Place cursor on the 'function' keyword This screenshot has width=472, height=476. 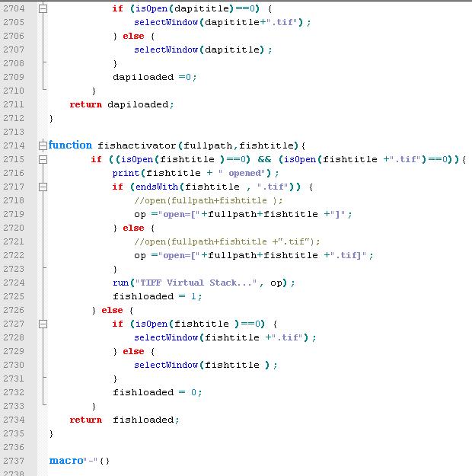(70, 145)
